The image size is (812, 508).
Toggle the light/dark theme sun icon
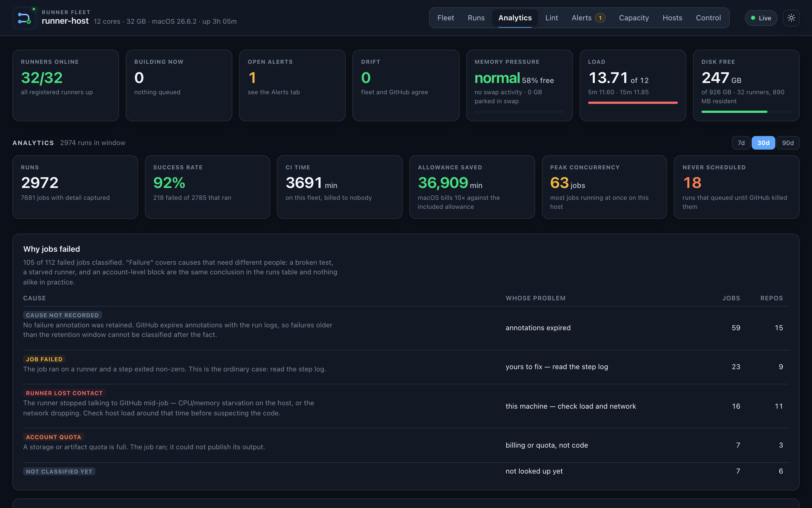pos(791,18)
